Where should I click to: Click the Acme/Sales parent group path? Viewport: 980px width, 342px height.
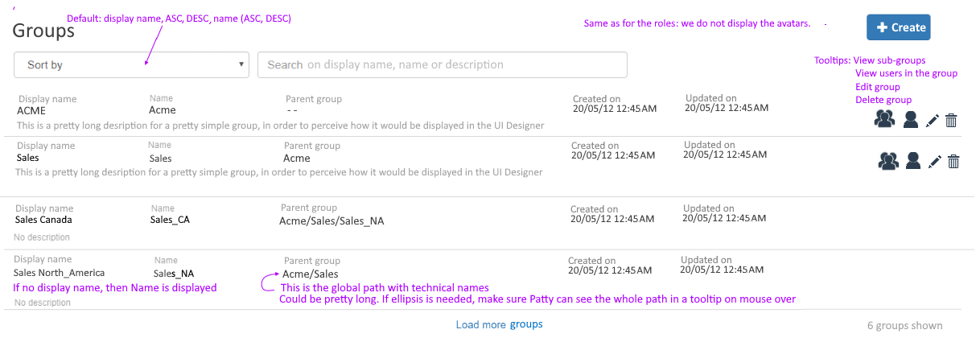(311, 274)
